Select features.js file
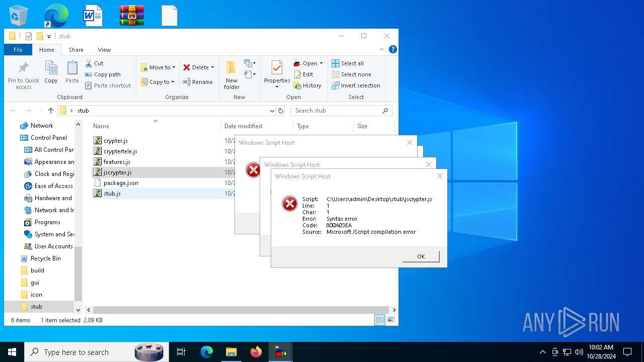644x362 pixels. click(x=117, y=162)
